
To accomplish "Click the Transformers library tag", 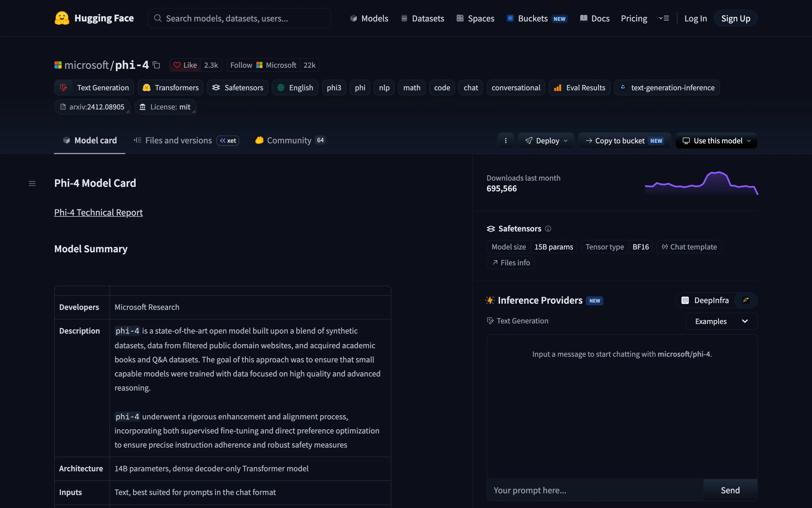I will (171, 88).
